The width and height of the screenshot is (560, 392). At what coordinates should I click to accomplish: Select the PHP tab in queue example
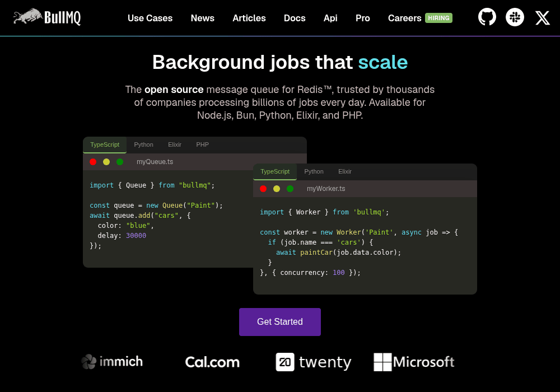(203, 144)
